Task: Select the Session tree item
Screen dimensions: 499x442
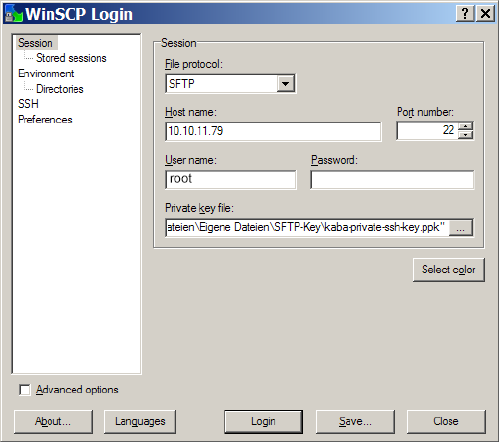Action: [x=35, y=43]
